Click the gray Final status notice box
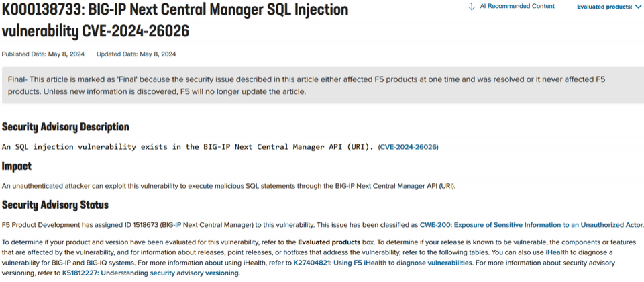The height and width of the screenshot is (282, 644). coord(323,85)
